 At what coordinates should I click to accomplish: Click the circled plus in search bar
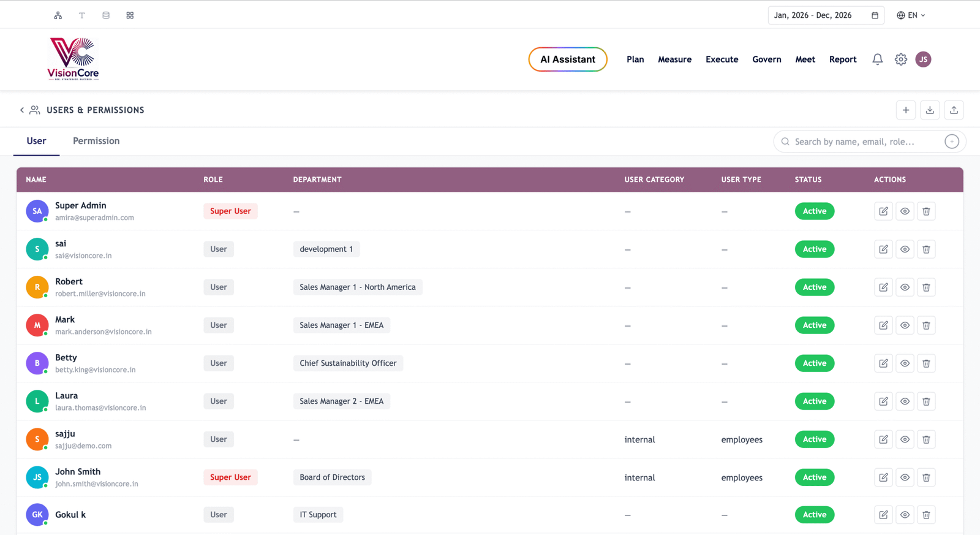click(x=952, y=142)
